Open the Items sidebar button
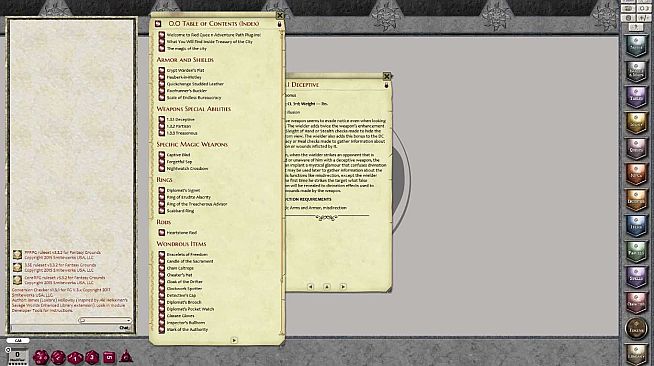 pyautogui.click(x=636, y=225)
